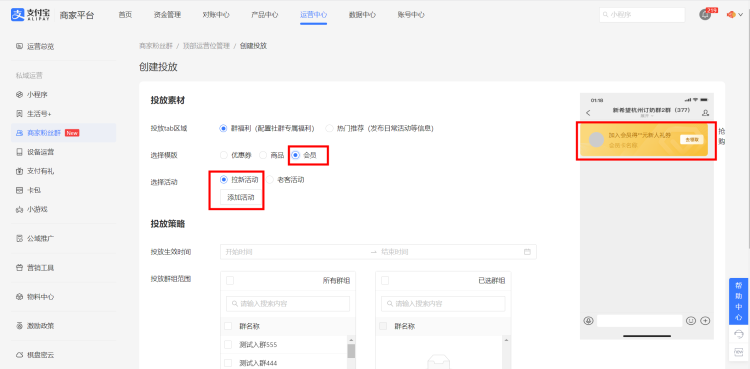Select 热门推荐 tab area radio
Viewport: 750px width, 369px height.
(329, 128)
